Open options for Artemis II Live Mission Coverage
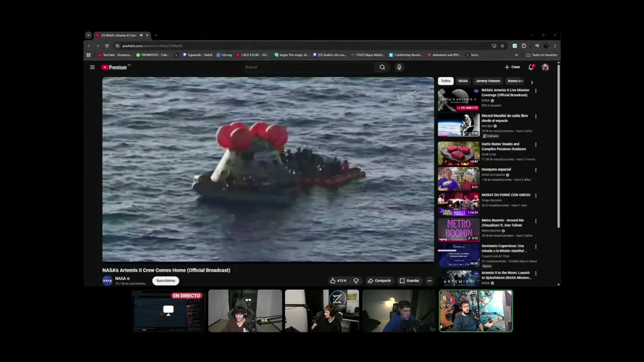The height and width of the screenshot is (362, 644). [535, 91]
